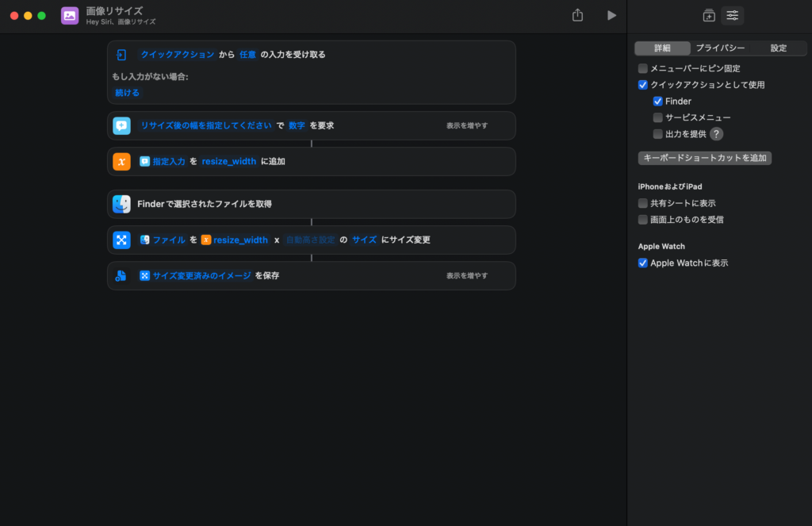The image size is (812, 526).
Task: Open the 数字 input type dropdown
Action: [297, 125]
